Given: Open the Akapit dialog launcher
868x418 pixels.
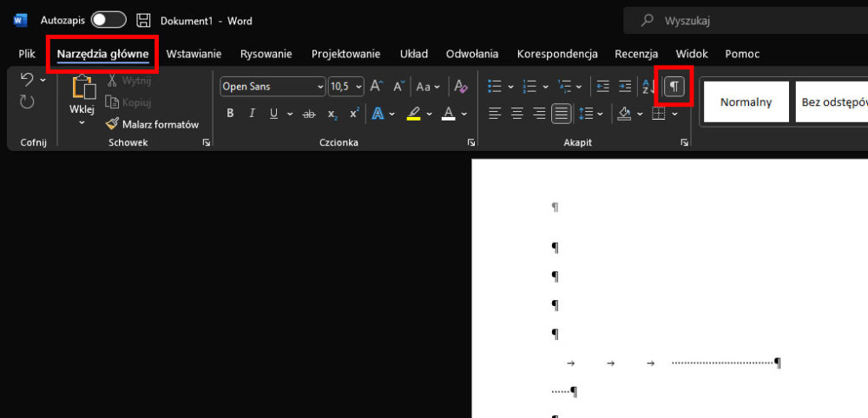Looking at the screenshot, I should click(685, 142).
